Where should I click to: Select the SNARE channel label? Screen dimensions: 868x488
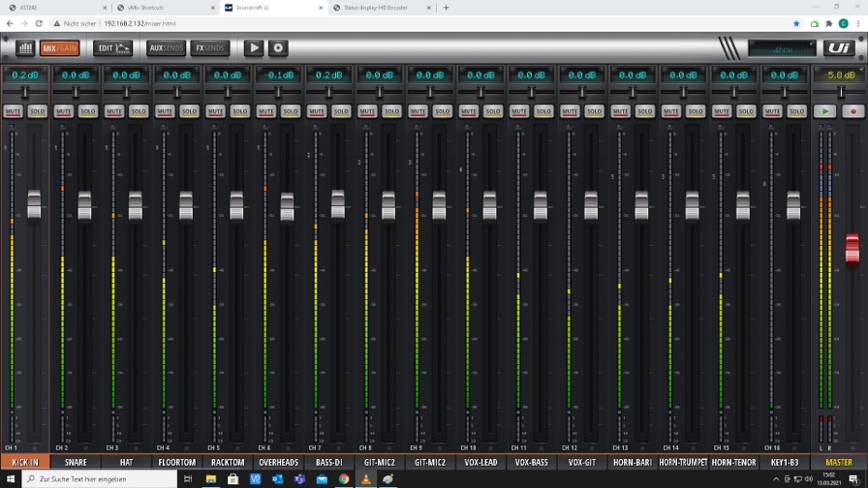pos(76,462)
